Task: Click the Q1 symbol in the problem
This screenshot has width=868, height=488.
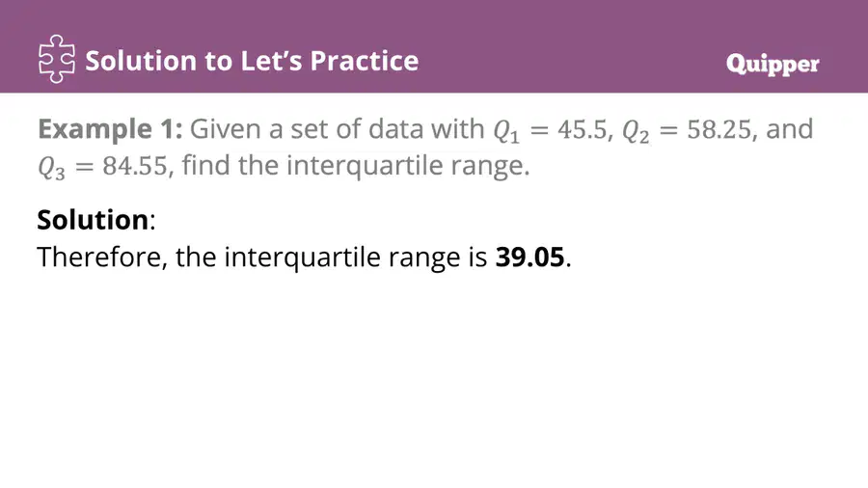Action: point(506,132)
